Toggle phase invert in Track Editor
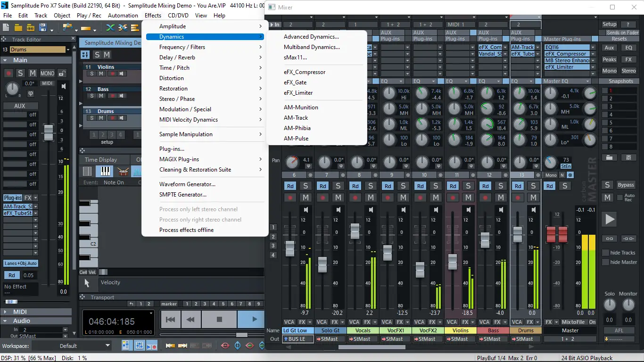The width and height of the screenshot is (644, 362). point(31,93)
